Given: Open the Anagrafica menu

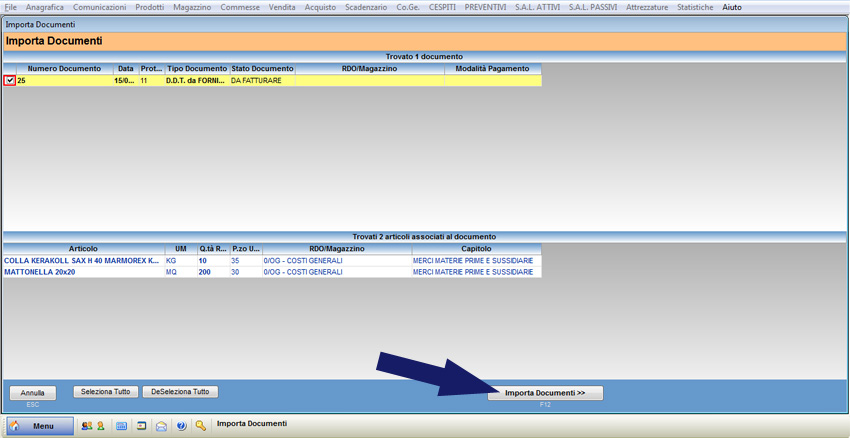Looking at the screenshot, I should [45, 7].
